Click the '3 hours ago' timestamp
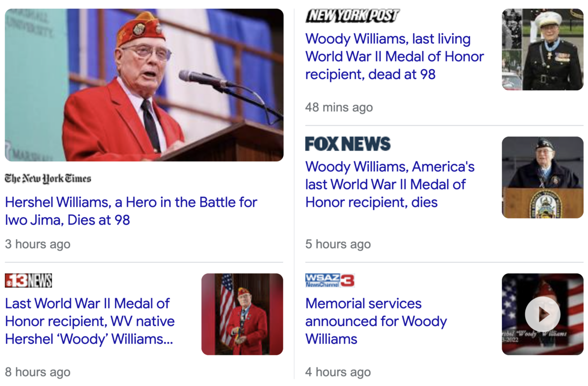The image size is (588, 386). tap(38, 244)
